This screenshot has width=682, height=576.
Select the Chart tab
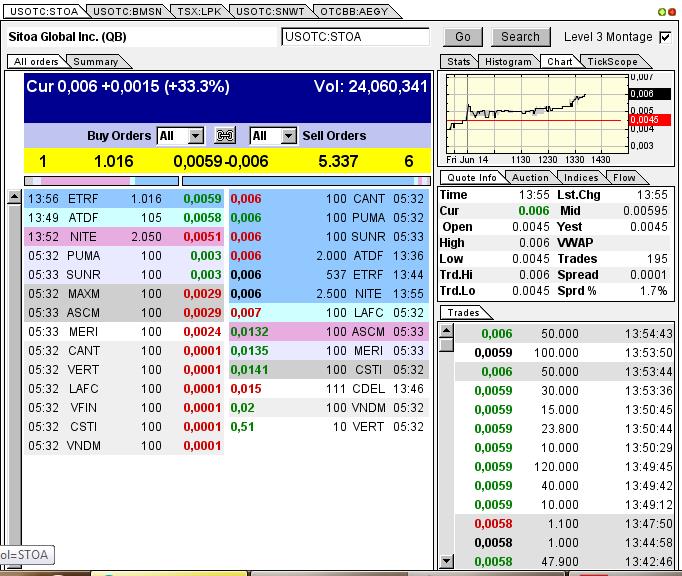pos(559,62)
